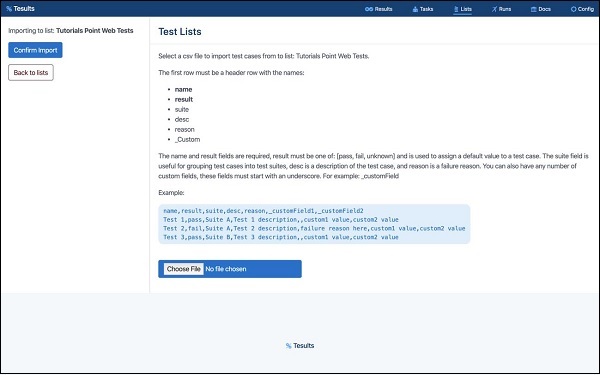This screenshot has width=600, height=375.
Task: Click the example header row 'name,result,suite,desc...'
Action: pyautogui.click(x=263, y=211)
